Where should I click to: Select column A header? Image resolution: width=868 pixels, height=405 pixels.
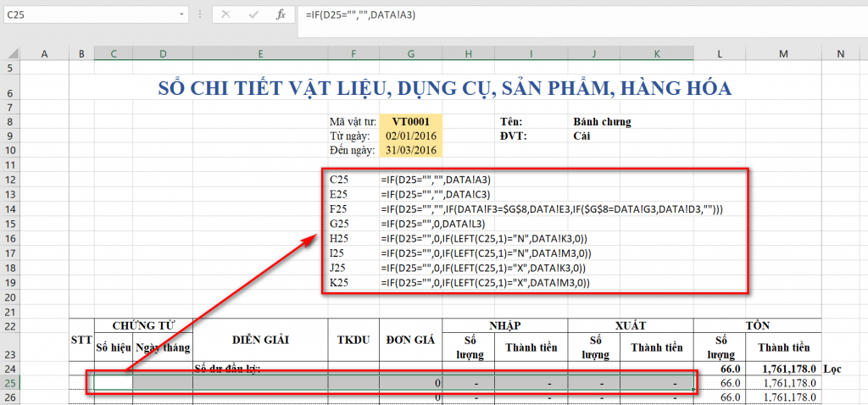pos(43,53)
